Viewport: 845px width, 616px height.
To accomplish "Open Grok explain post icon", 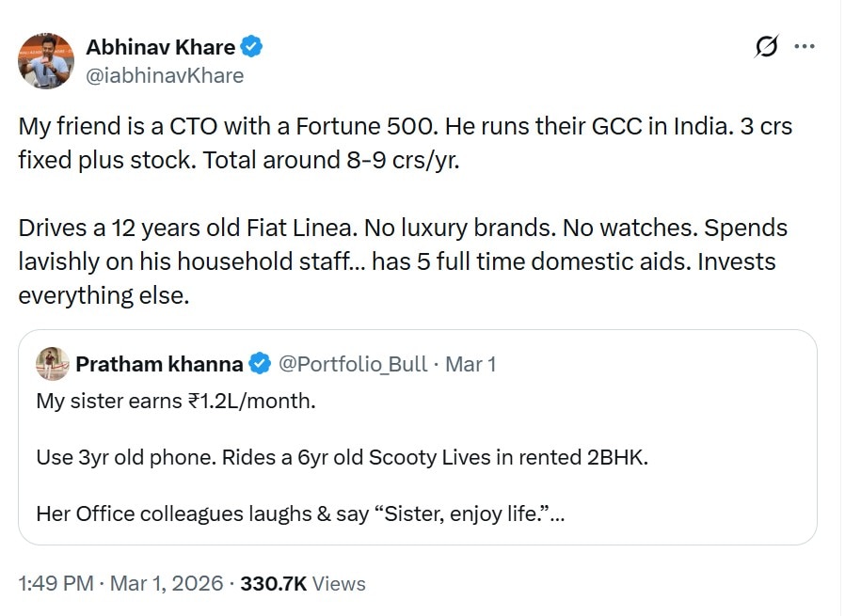I will [x=767, y=47].
